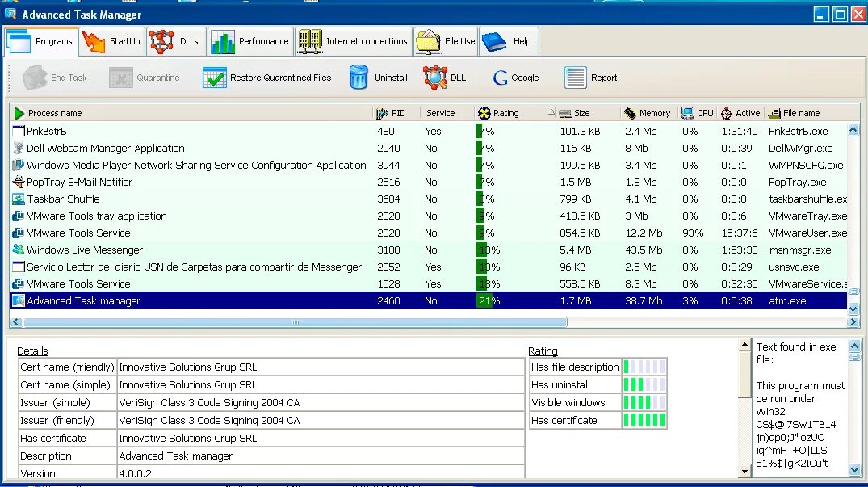This screenshot has height=487, width=868.
Task: Click the Version value 4.0.0.2
Action: (x=135, y=474)
